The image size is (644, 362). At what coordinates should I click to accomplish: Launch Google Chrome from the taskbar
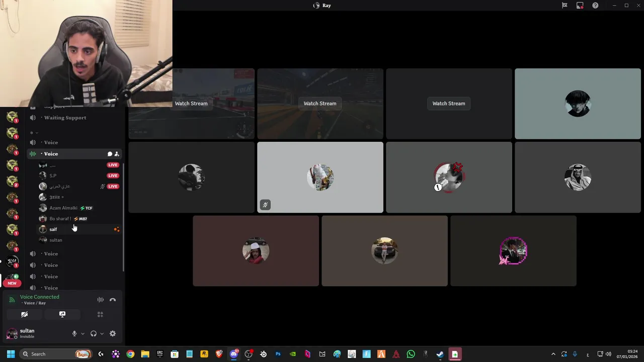(130, 354)
